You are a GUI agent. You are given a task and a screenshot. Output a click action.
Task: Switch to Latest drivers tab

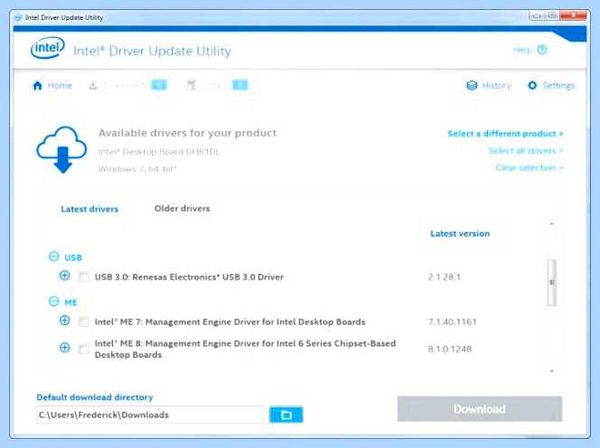90,209
